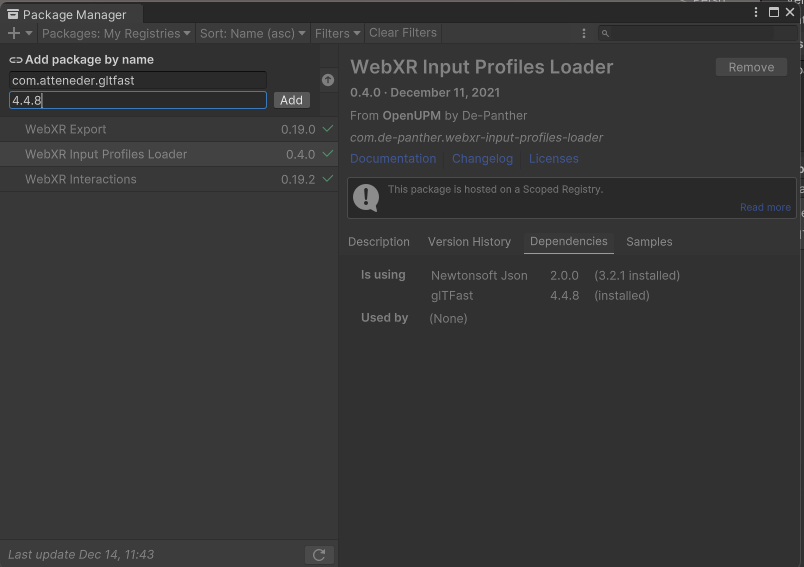Open the Packages: My Registries dropdown
The image size is (804, 567).
click(x=116, y=33)
